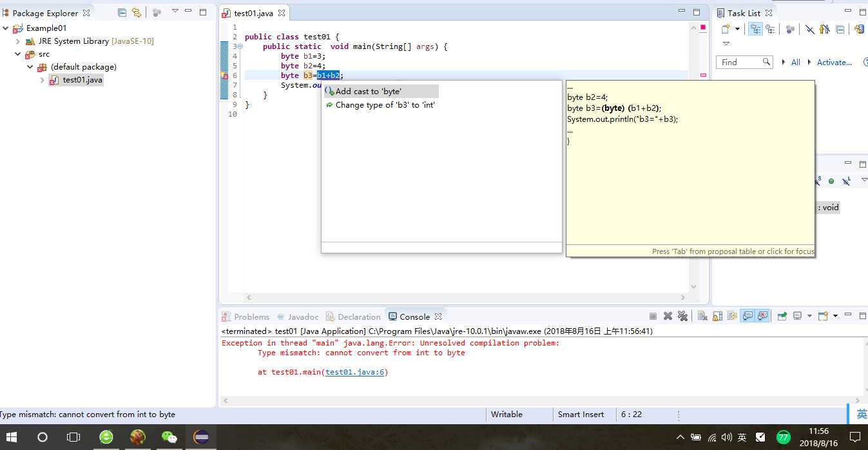
Task: Open WeChat from the taskbar
Action: 169,437
